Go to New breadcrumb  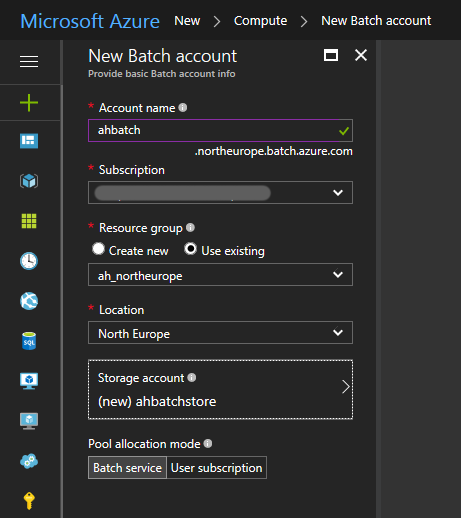pos(187,21)
